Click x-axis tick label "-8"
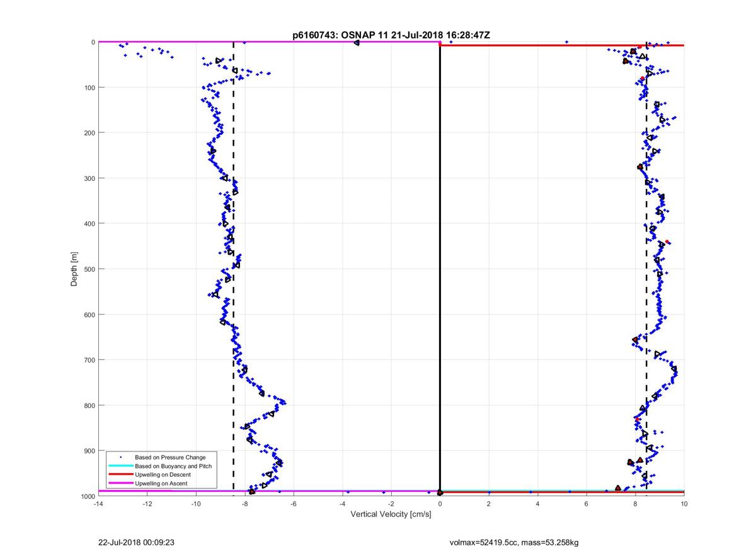The height and width of the screenshot is (558, 756). pyautogui.click(x=244, y=504)
